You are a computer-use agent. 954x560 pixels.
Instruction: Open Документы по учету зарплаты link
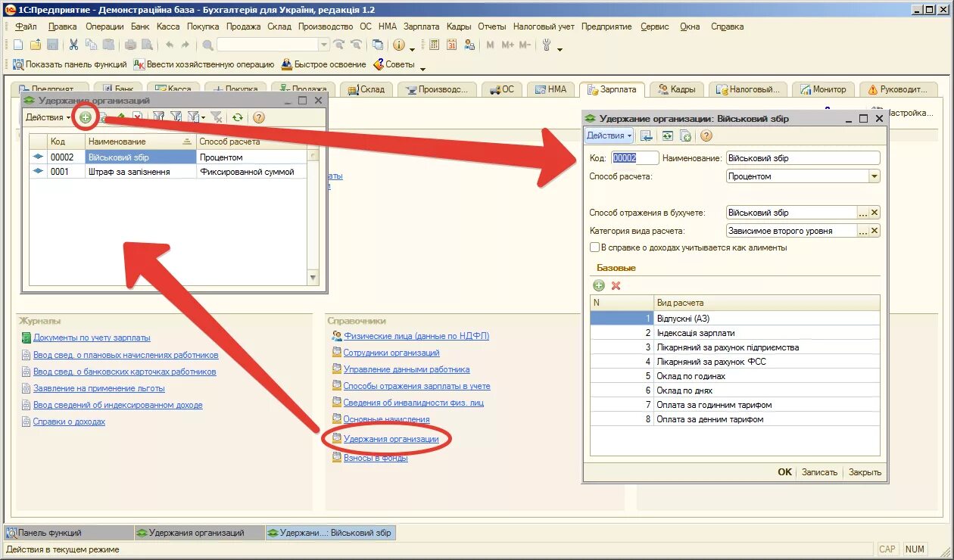pos(92,338)
